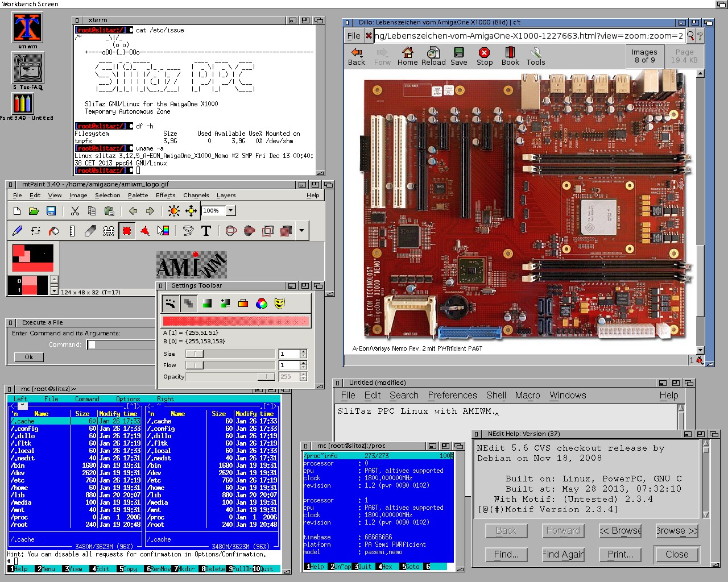The image size is (728, 582).
Task: Click the Images 8 of 9 indicator
Action: pyautogui.click(x=644, y=56)
